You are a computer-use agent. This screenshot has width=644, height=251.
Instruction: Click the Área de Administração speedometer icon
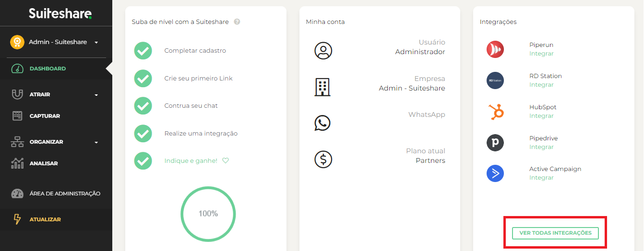(x=17, y=194)
